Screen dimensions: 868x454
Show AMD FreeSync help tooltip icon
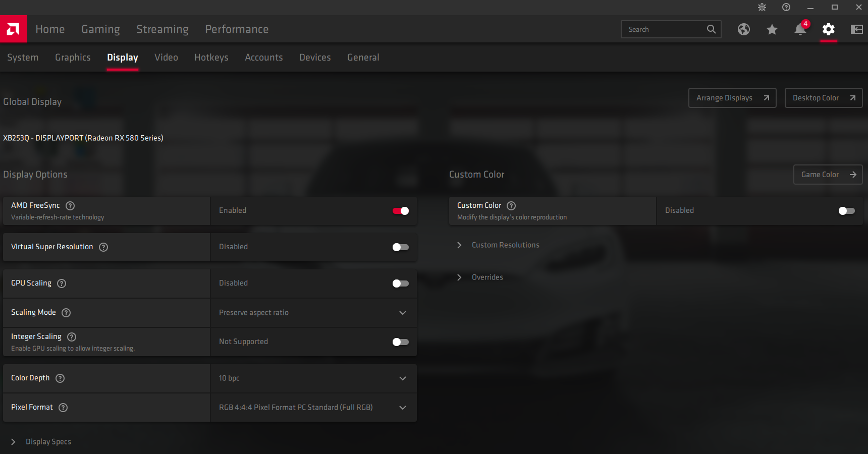tap(70, 205)
